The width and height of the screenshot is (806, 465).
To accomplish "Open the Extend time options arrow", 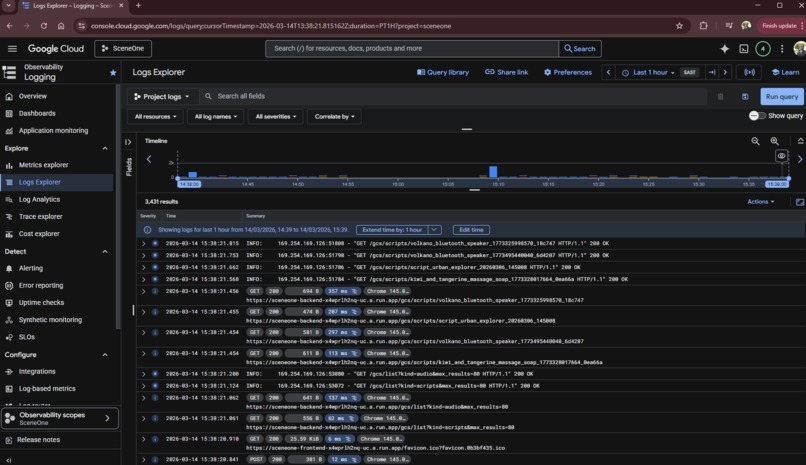I will (x=434, y=230).
